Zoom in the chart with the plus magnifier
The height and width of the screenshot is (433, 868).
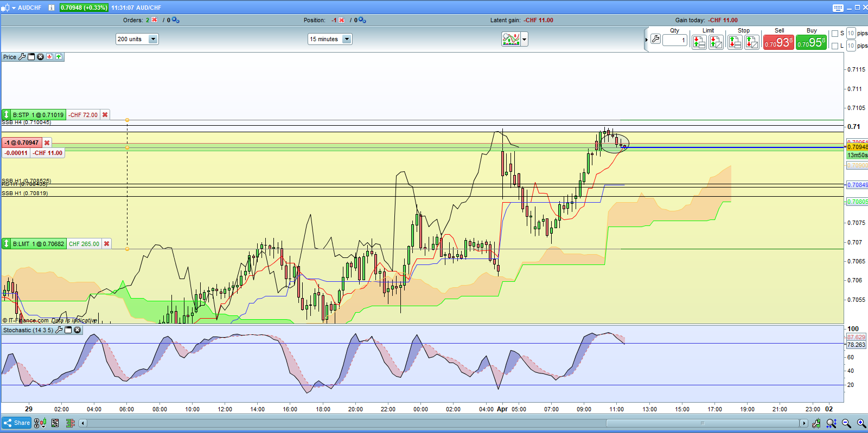(x=861, y=423)
